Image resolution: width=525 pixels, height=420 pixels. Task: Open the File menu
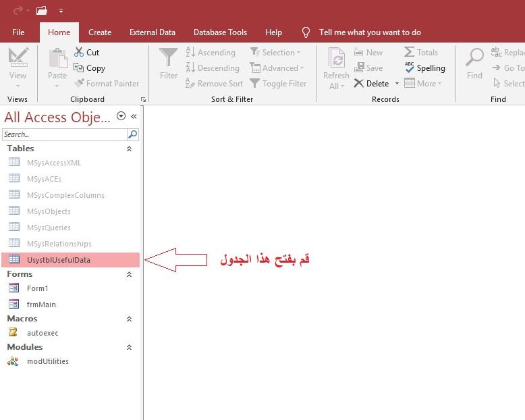18,32
